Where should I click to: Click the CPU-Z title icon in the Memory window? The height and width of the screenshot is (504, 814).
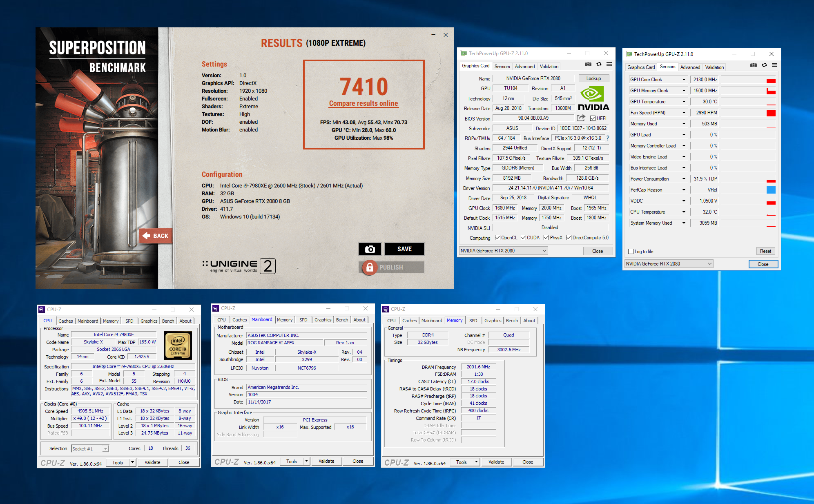click(386, 309)
